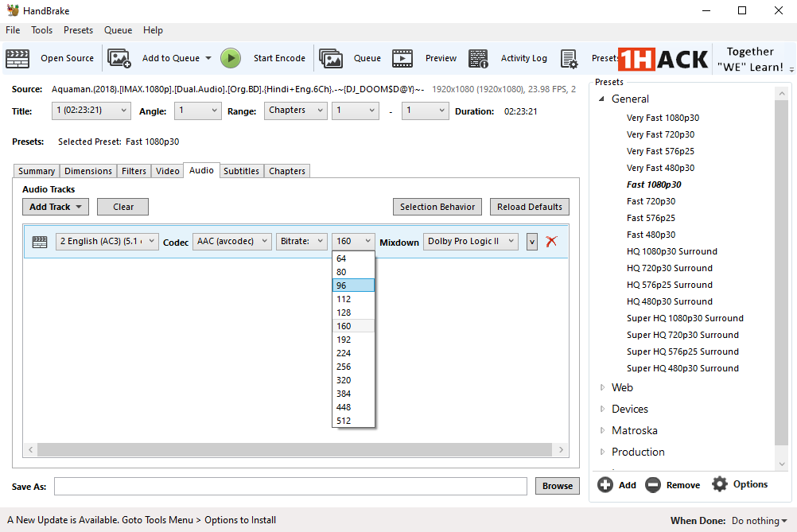Click the audio track drag handle icon

[x=39, y=242]
